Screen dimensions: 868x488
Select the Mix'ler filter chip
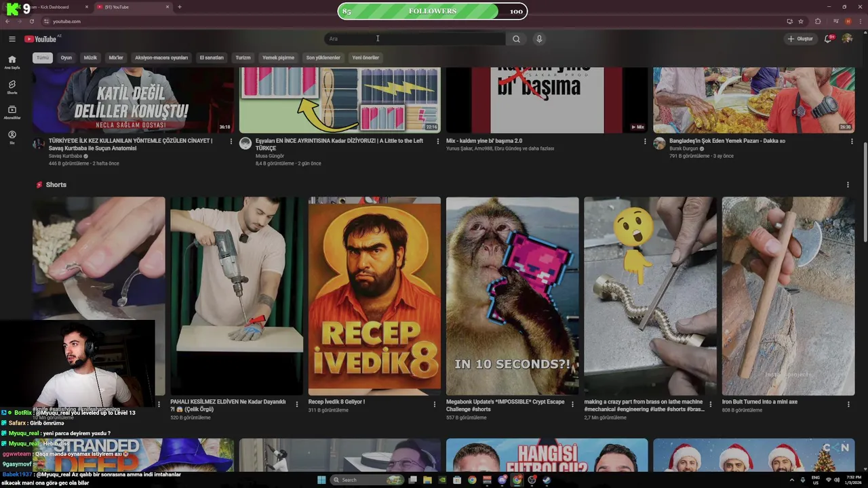click(116, 58)
